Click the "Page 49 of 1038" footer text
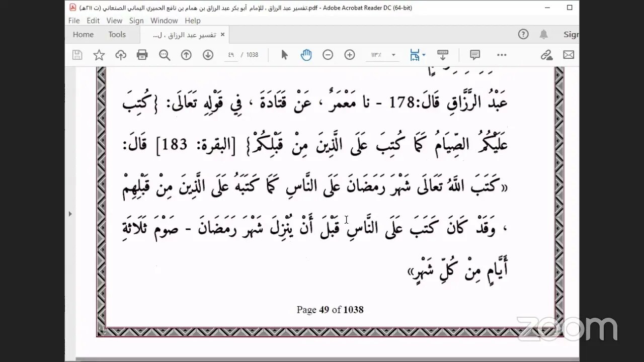Image resolution: width=644 pixels, height=362 pixels. [x=330, y=310]
